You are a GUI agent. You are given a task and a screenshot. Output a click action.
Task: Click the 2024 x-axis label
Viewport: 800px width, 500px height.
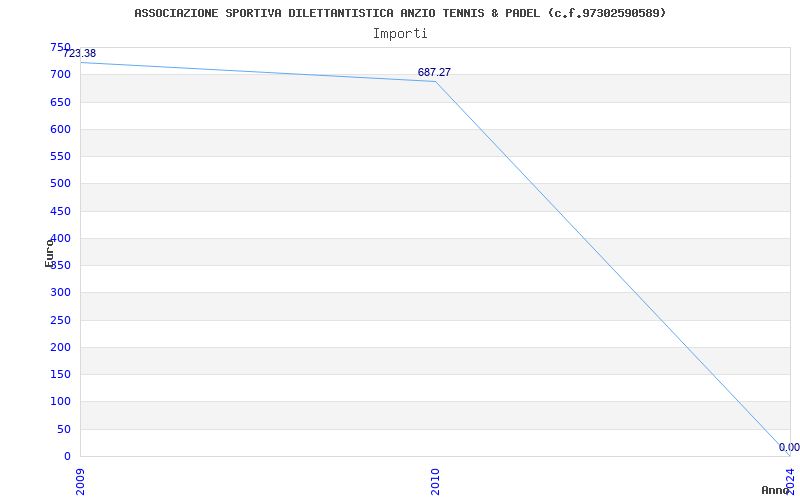coord(790,482)
